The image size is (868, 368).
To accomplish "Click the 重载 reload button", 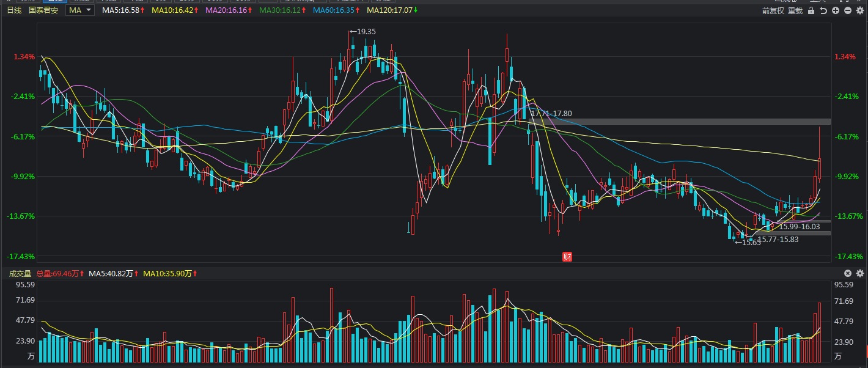I will click(795, 10).
